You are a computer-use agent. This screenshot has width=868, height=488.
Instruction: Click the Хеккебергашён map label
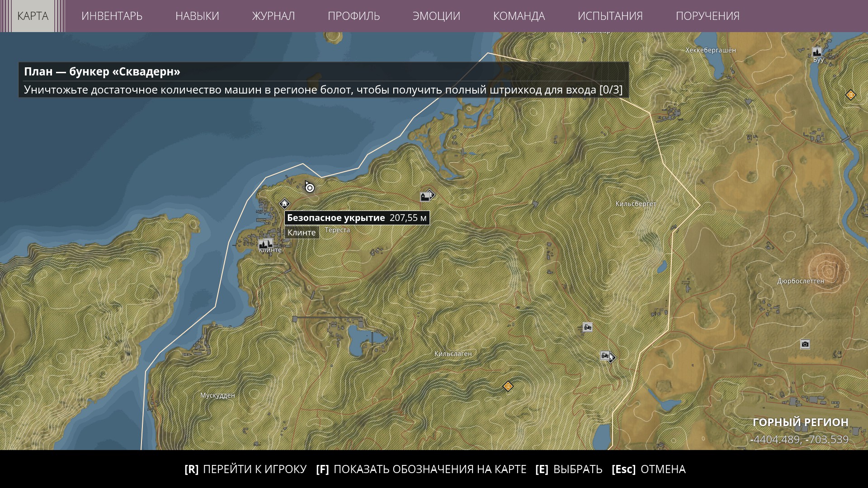pyautogui.click(x=711, y=50)
